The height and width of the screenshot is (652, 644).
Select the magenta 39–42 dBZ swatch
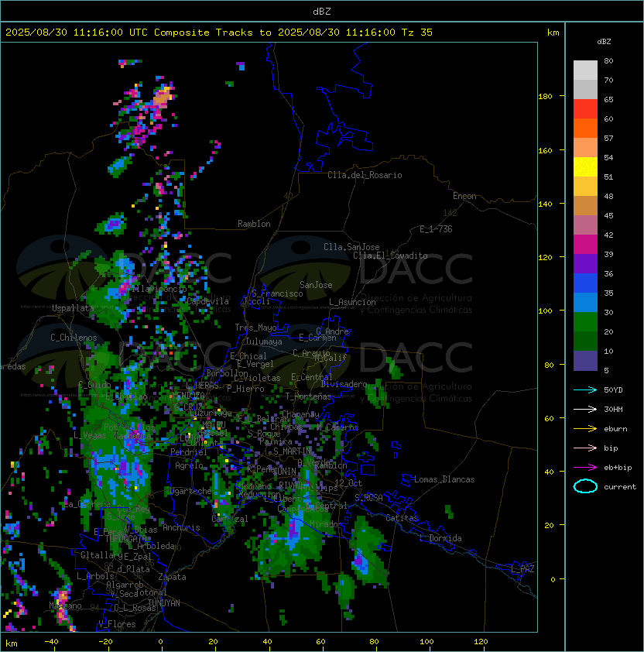[x=585, y=244]
